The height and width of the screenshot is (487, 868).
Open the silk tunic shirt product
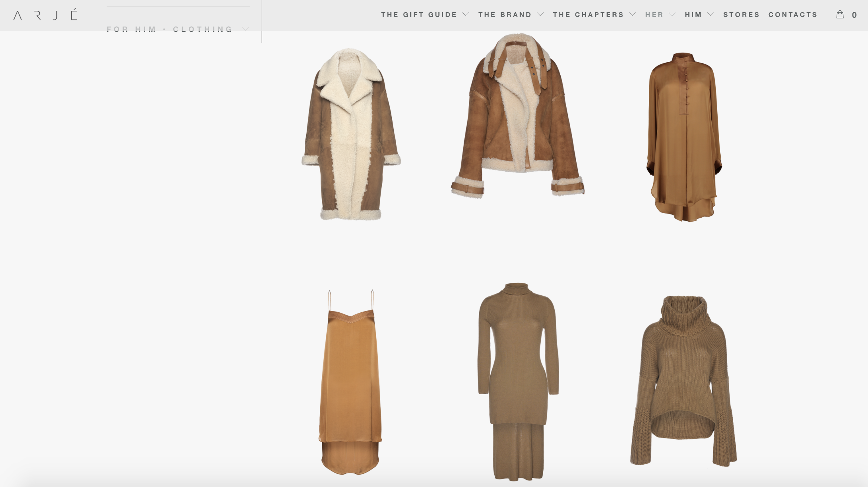[684, 137]
